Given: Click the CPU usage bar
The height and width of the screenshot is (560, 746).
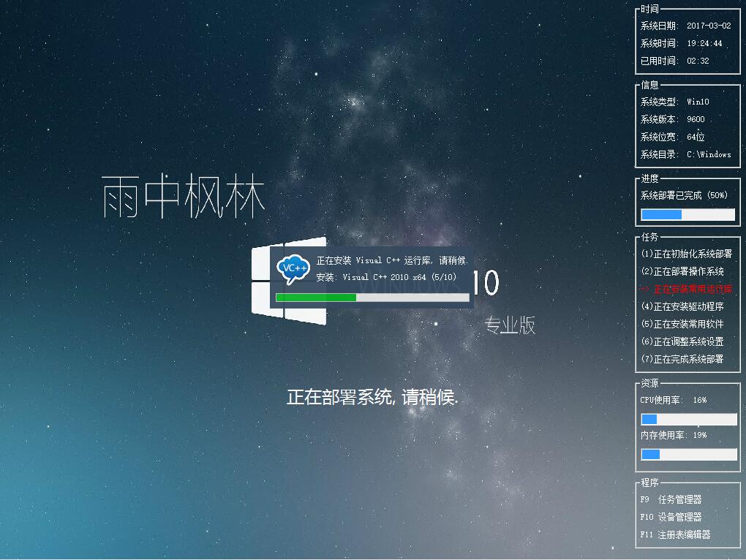Looking at the screenshot, I should pos(689,420).
